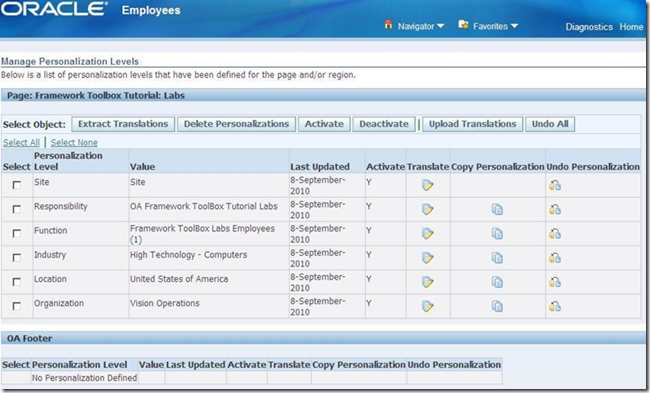Click the 'Framework ToolBox Labs Employees (1)' value
Screen dimensions: 650x393
coord(202,234)
